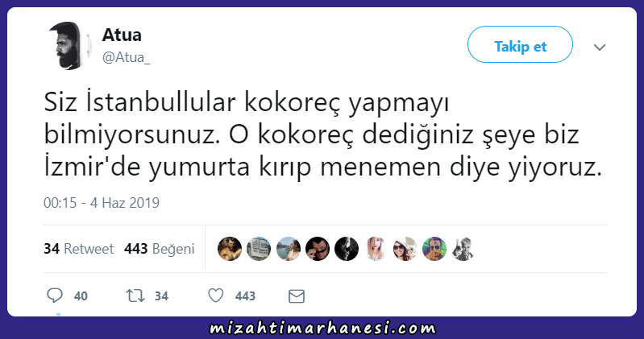Open last grayscale liker avatar

click(x=463, y=249)
